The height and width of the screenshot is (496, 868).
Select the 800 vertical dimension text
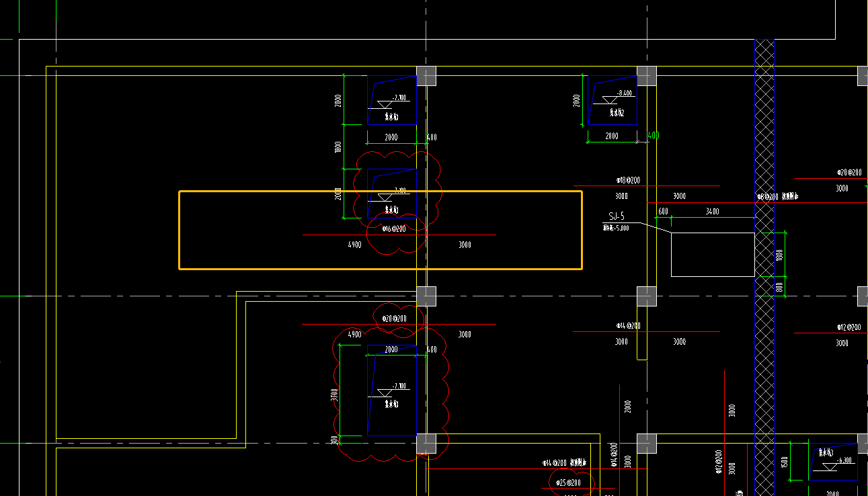click(779, 287)
